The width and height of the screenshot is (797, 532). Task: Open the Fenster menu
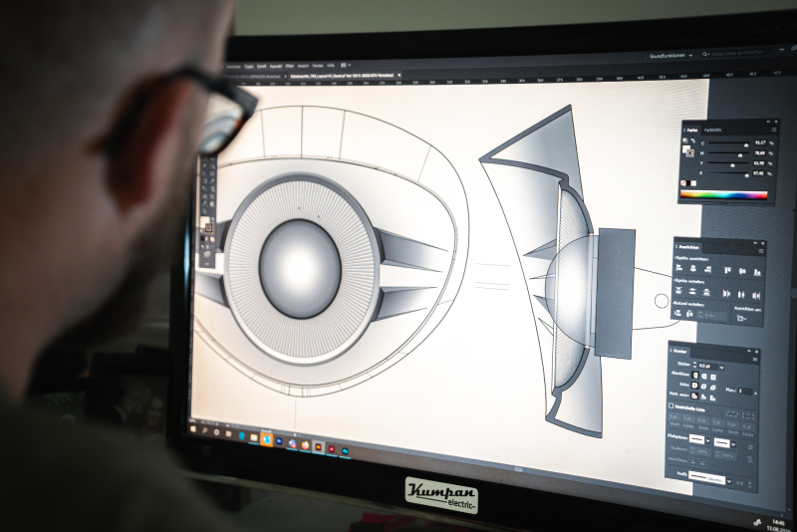point(318,66)
